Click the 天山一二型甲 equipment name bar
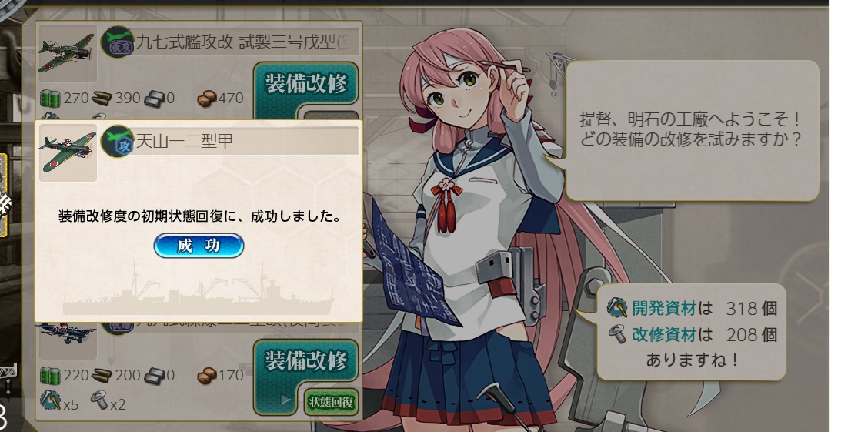 (246, 141)
